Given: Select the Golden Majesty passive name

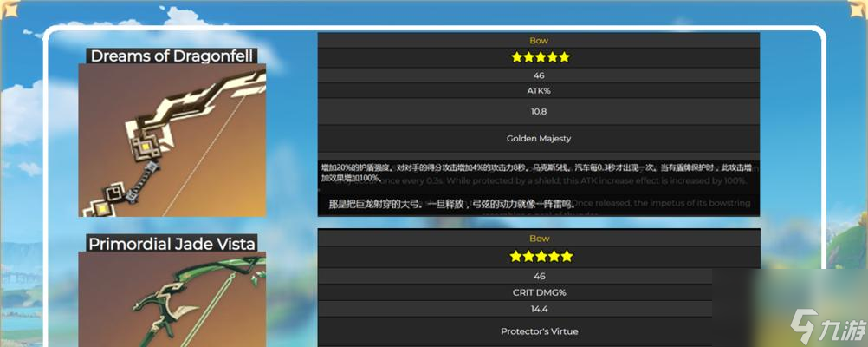Looking at the screenshot, I should 539,139.
